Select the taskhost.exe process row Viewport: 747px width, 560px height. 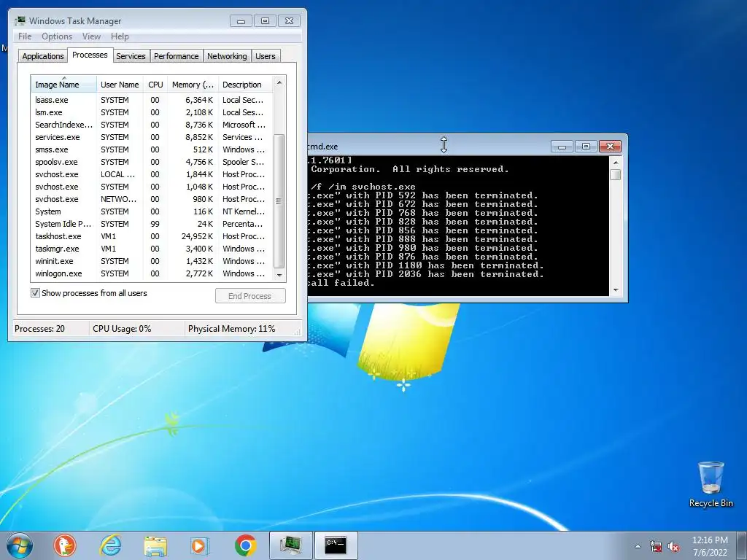pos(152,236)
